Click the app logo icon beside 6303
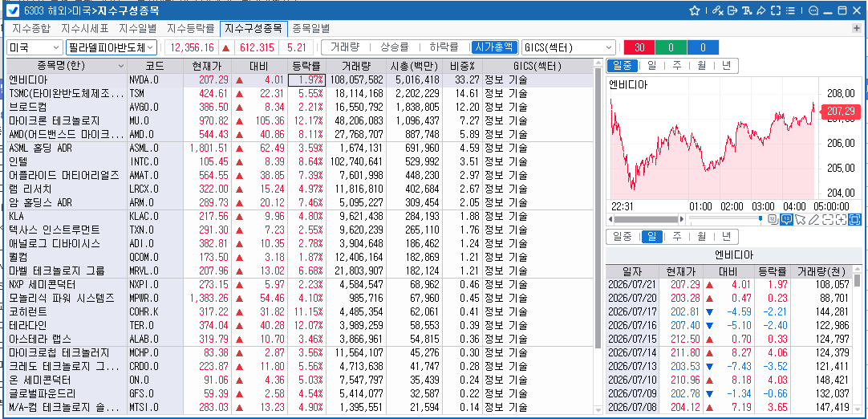Viewport: 868px width, 419px height. click(14, 10)
